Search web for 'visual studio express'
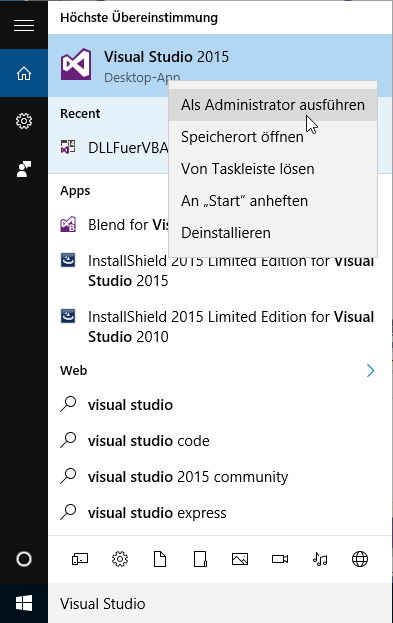This screenshot has width=393, height=623. [x=157, y=513]
